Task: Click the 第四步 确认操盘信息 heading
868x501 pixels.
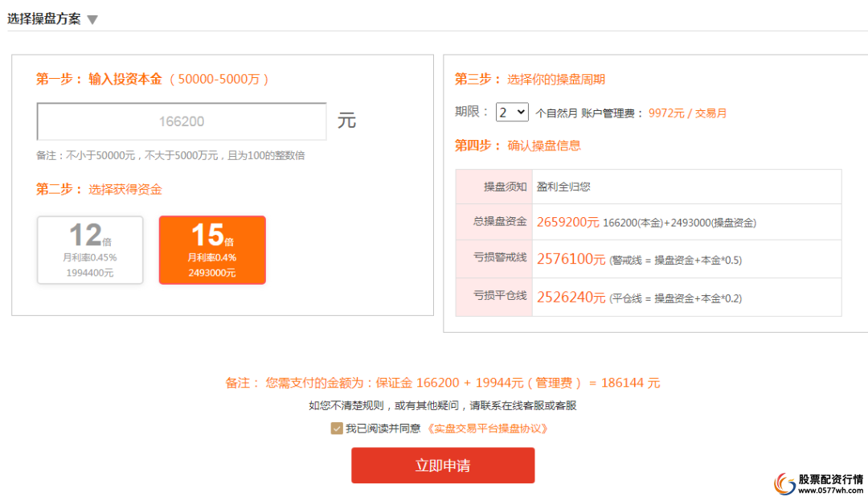Action: 517,146
